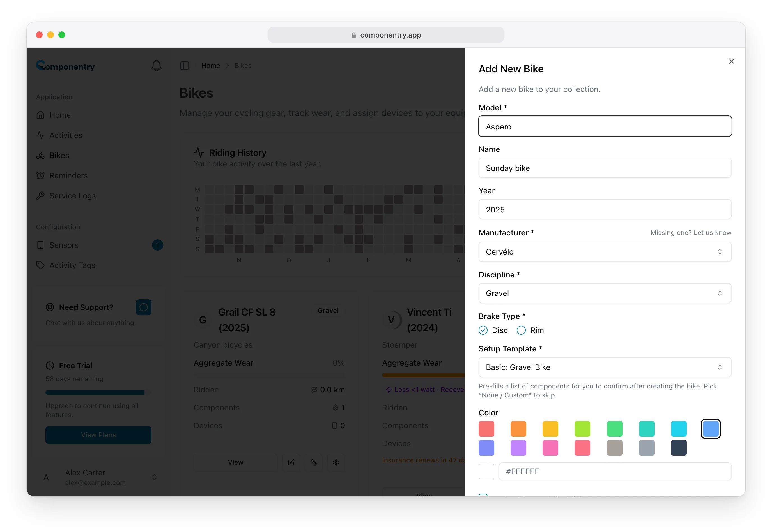Pick the selected blue color swatch
Image resolution: width=772 pixels, height=532 pixels.
(711, 429)
